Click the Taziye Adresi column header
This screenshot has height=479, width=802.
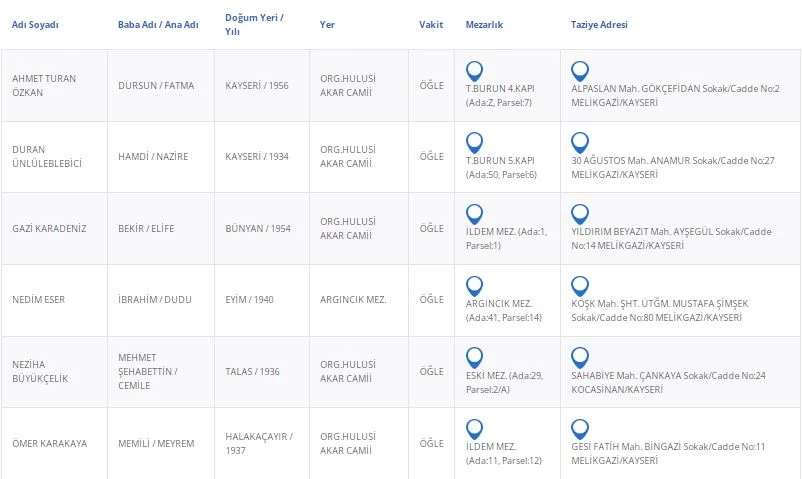pos(599,25)
